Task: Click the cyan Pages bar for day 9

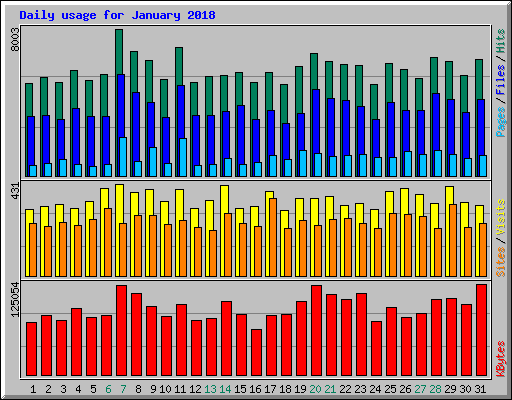Action: [153, 162]
